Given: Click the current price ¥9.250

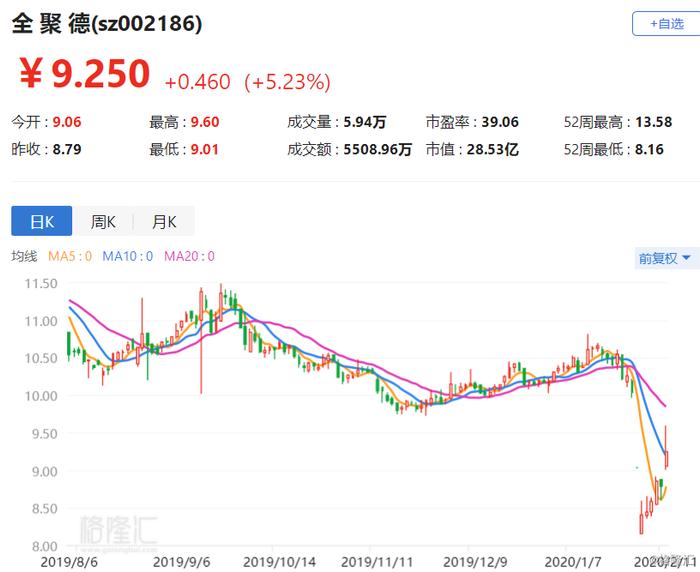Looking at the screenshot, I should [84, 74].
